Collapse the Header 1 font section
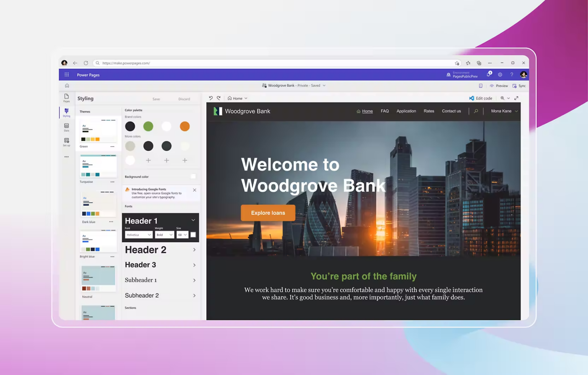The width and height of the screenshot is (588, 375). point(193,220)
